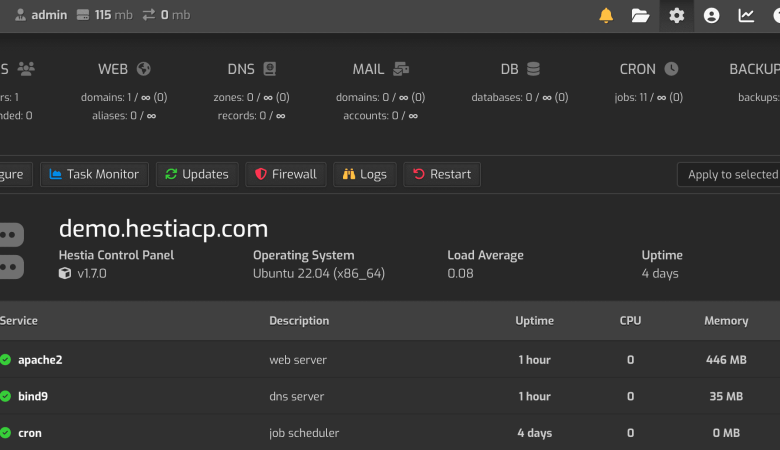Click the server icon beside demo.hestiacp.com

[11, 251]
